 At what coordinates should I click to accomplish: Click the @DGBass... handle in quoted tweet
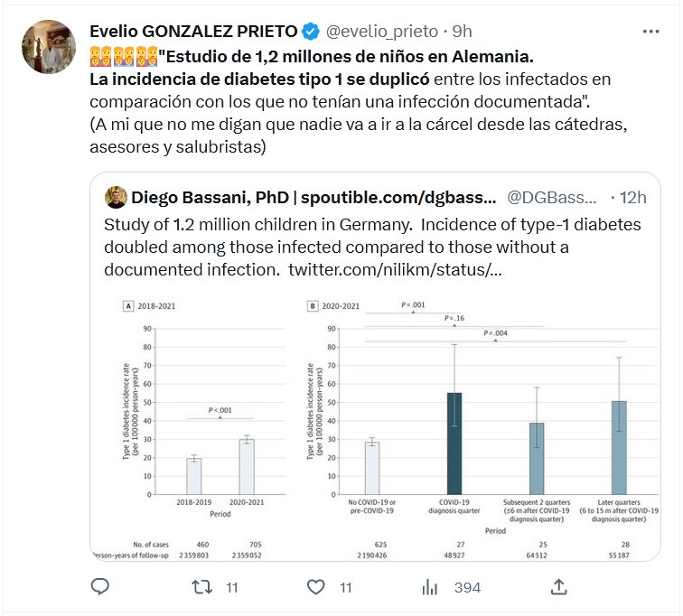[x=552, y=197]
